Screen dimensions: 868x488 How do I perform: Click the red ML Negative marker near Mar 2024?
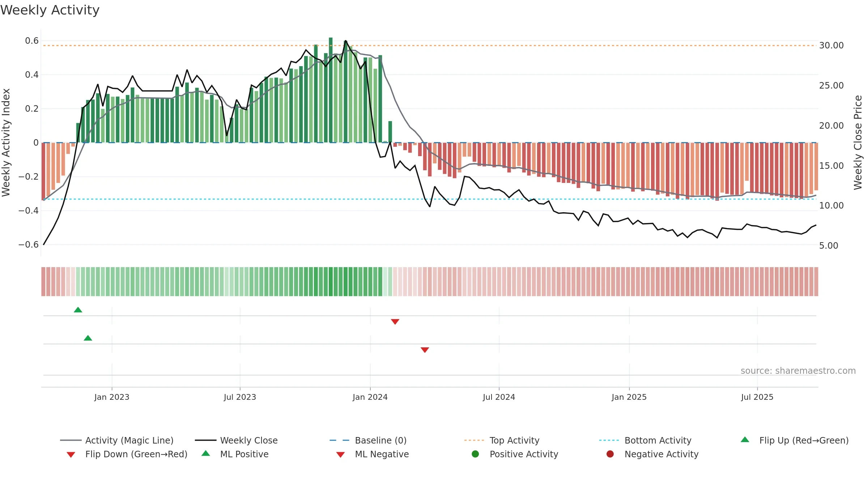point(425,350)
